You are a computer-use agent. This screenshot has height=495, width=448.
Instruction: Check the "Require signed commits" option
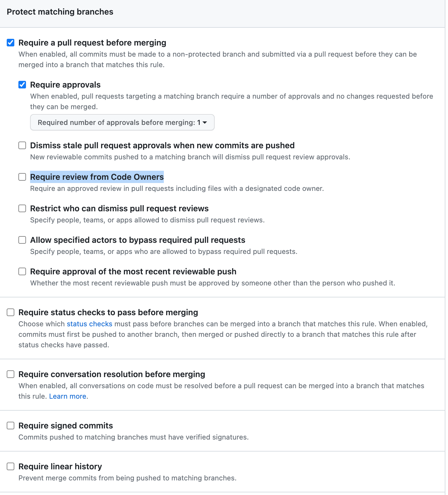11,426
